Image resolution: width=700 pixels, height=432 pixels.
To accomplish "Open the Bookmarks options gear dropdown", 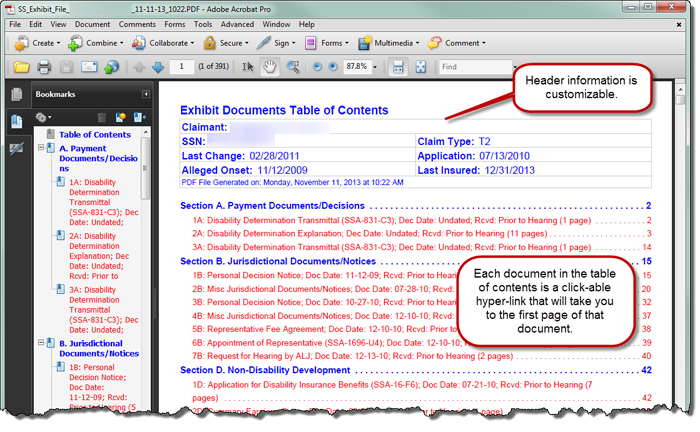I will (x=44, y=118).
